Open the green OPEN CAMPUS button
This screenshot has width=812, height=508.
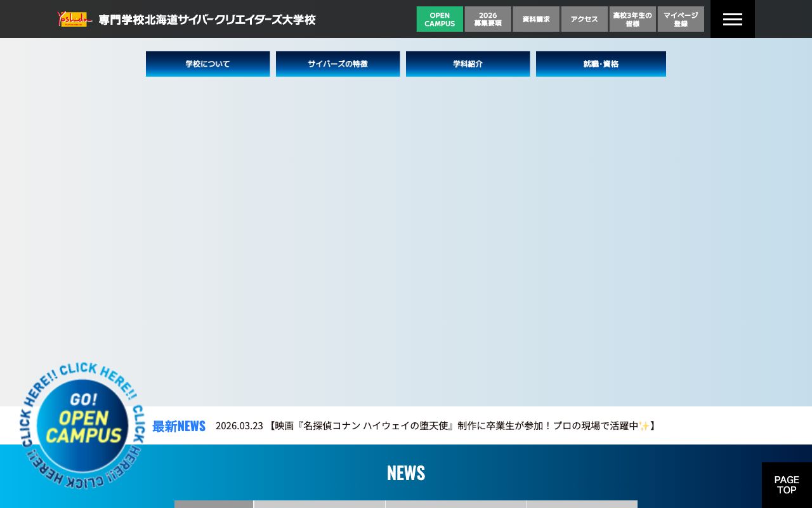[x=439, y=18]
